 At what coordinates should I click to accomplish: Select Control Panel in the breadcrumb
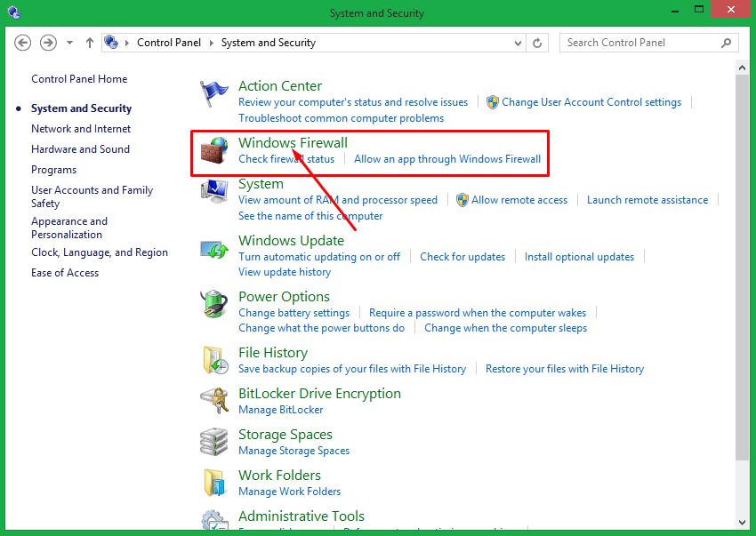(x=169, y=43)
